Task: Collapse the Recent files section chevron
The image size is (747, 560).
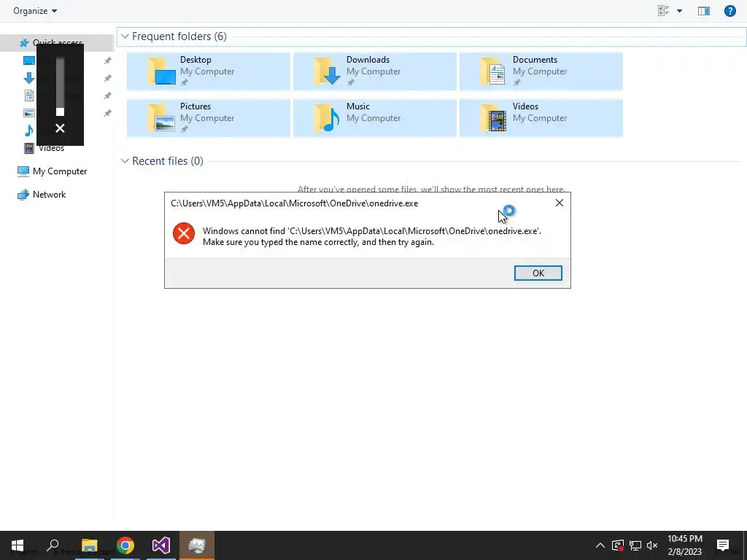Action: (x=125, y=161)
